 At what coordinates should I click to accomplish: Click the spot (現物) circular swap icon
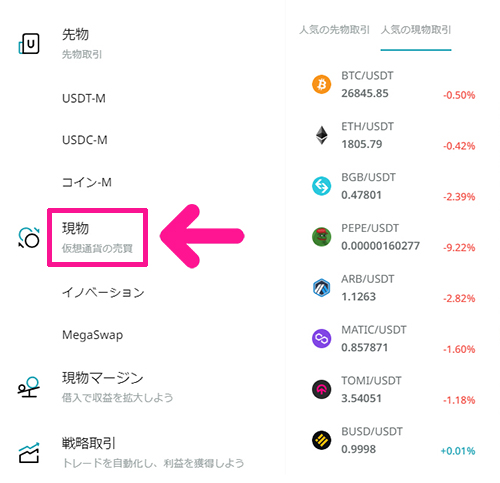pos(29,238)
